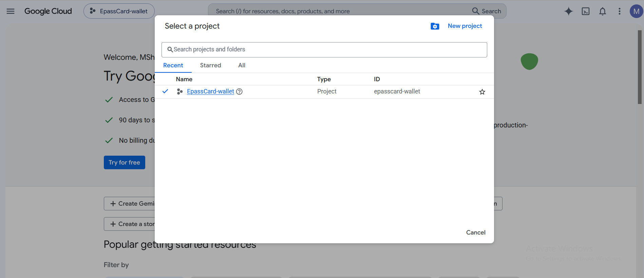Screen dimensions: 644x278
Task: Click the selected checkmark on EpassCard-wallet row
Action: pos(165,91)
